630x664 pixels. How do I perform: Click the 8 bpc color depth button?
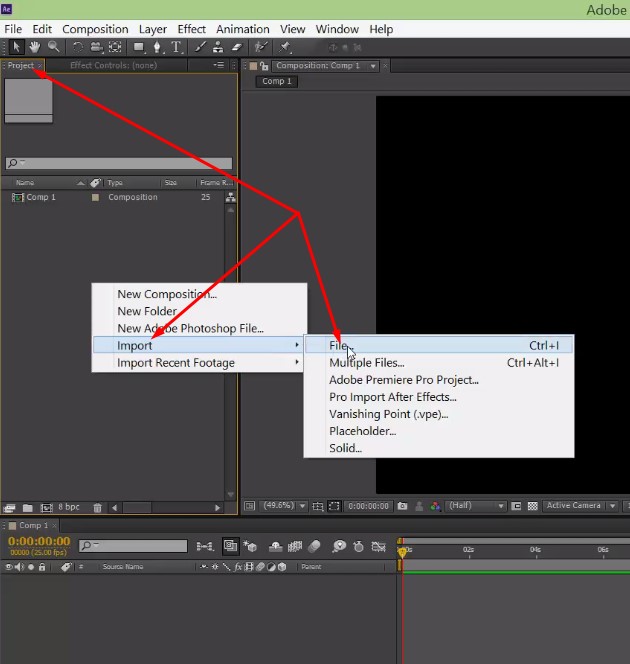(x=69, y=507)
